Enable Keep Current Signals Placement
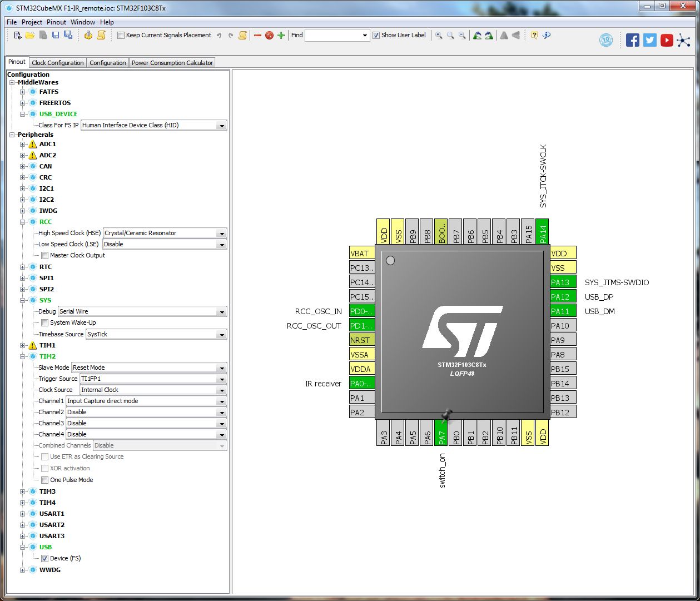This screenshot has width=700, height=601. coord(121,35)
